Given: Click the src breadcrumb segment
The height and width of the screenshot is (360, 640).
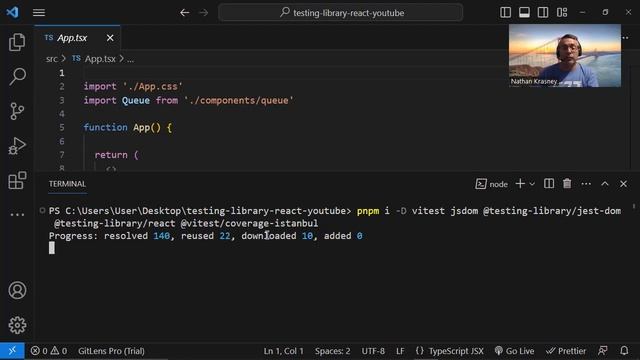Looking at the screenshot, I should (52, 59).
